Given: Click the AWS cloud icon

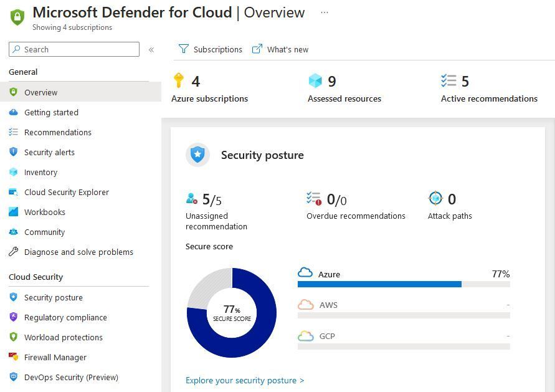Looking at the screenshot, I should 305,305.
